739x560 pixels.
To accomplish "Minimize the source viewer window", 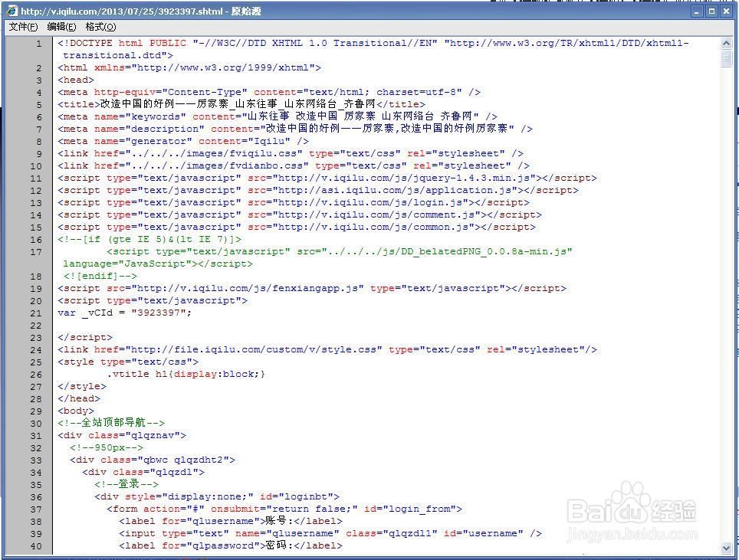I will pos(698,11).
